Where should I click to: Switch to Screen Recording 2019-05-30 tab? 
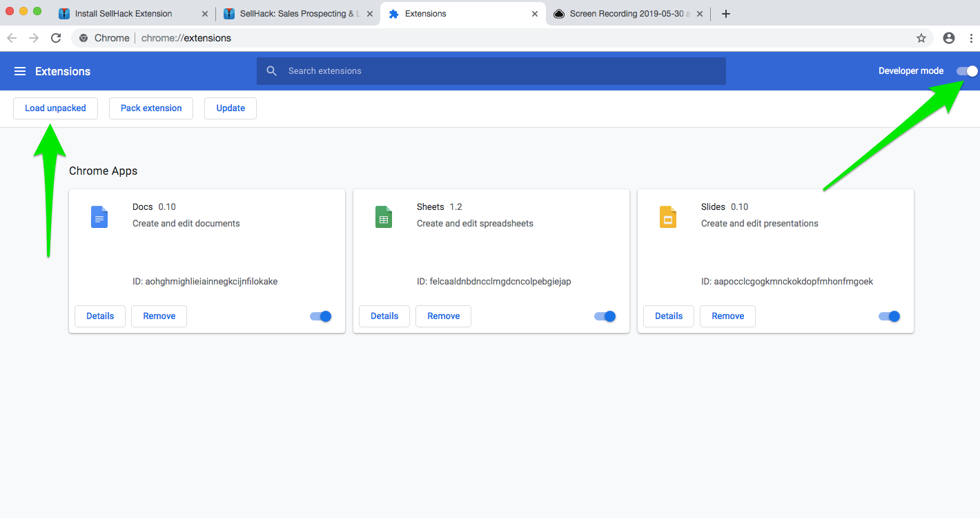click(628, 14)
